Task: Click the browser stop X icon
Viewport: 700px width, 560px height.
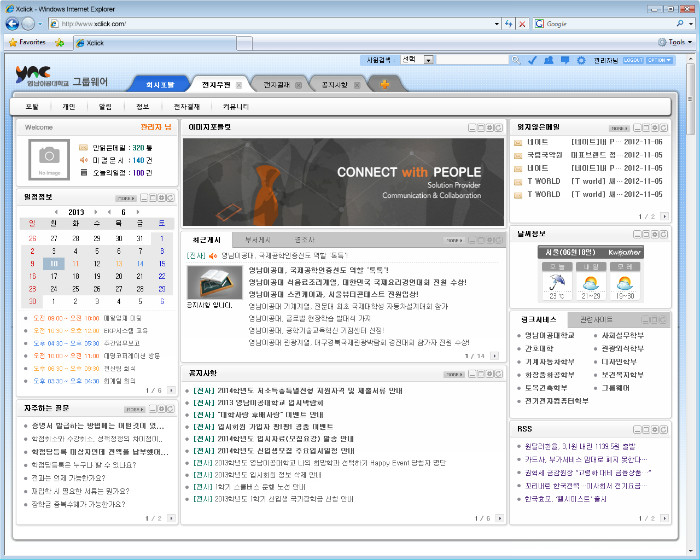Action: coord(522,24)
